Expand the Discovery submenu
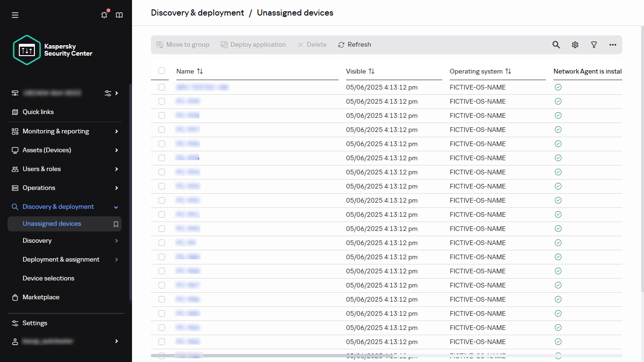 pos(116,240)
